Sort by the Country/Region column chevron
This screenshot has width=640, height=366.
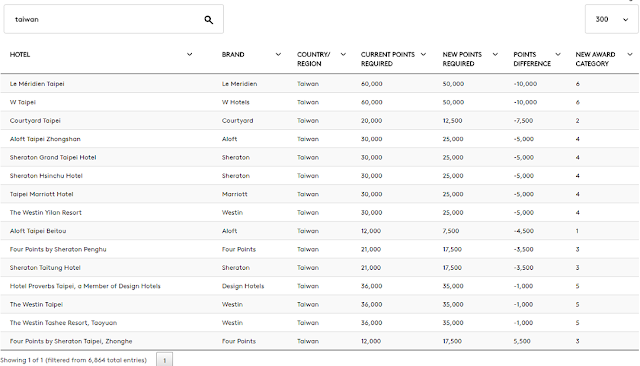click(343, 54)
